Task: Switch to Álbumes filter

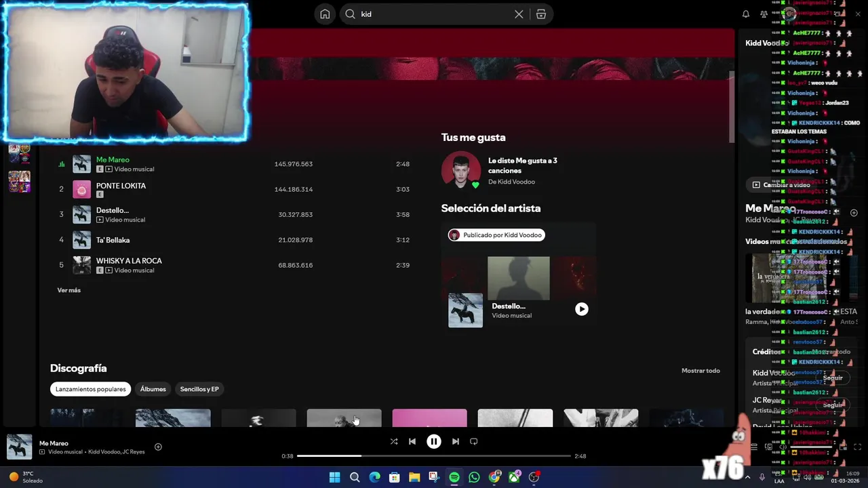Action: point(153,389)
